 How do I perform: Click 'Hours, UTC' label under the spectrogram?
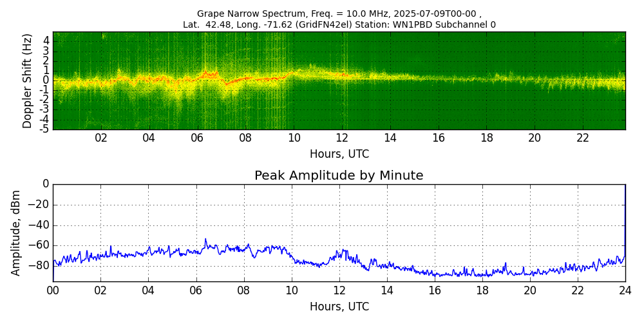(x=339, y=155)
